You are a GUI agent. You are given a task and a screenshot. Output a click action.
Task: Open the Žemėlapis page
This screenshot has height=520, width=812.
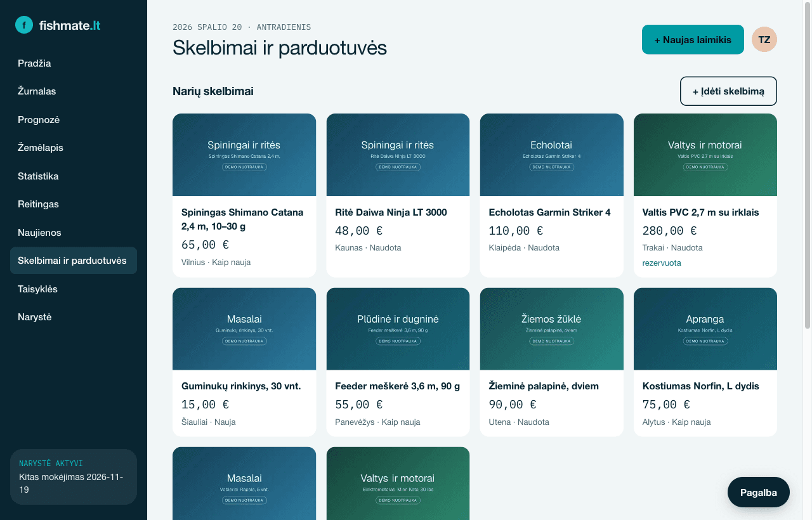click(74, 148)
